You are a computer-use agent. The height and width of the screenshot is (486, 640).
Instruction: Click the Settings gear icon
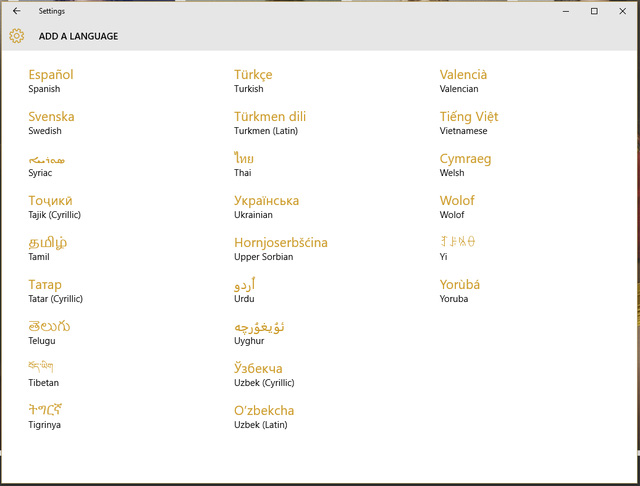click(16, 36)
